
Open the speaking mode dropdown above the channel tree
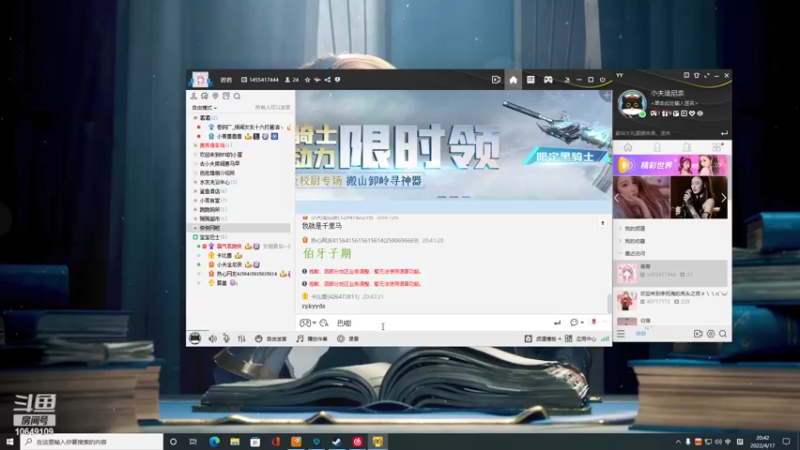pyautogui.click(x=204, y=108)
